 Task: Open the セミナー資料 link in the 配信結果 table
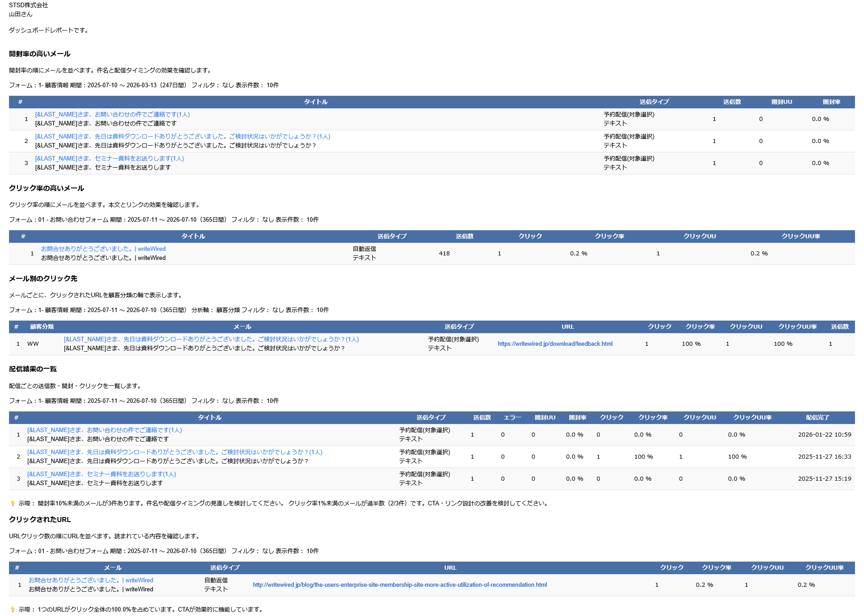[x=102, y=474]
